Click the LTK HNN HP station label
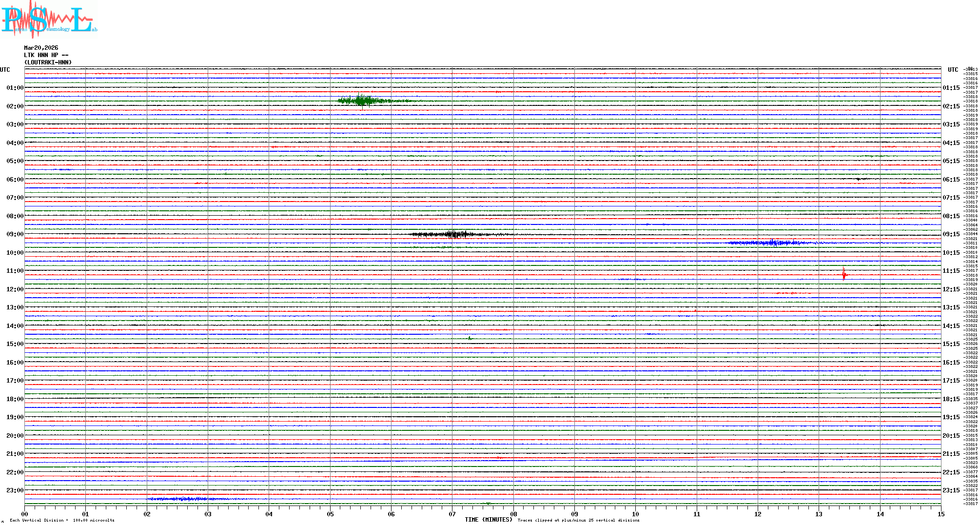This screenshot has width=980, height=527. point(46,55)
